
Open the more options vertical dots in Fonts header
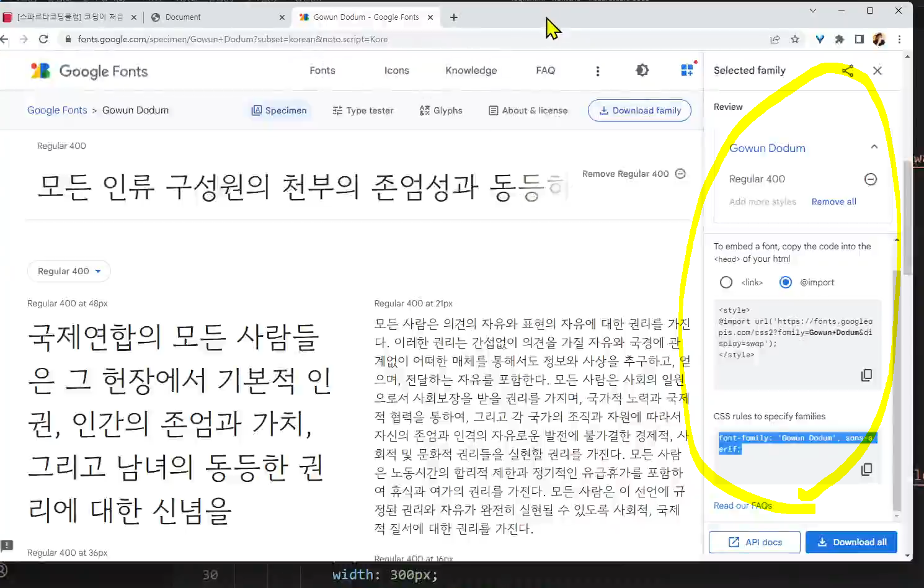pos(598,71)
